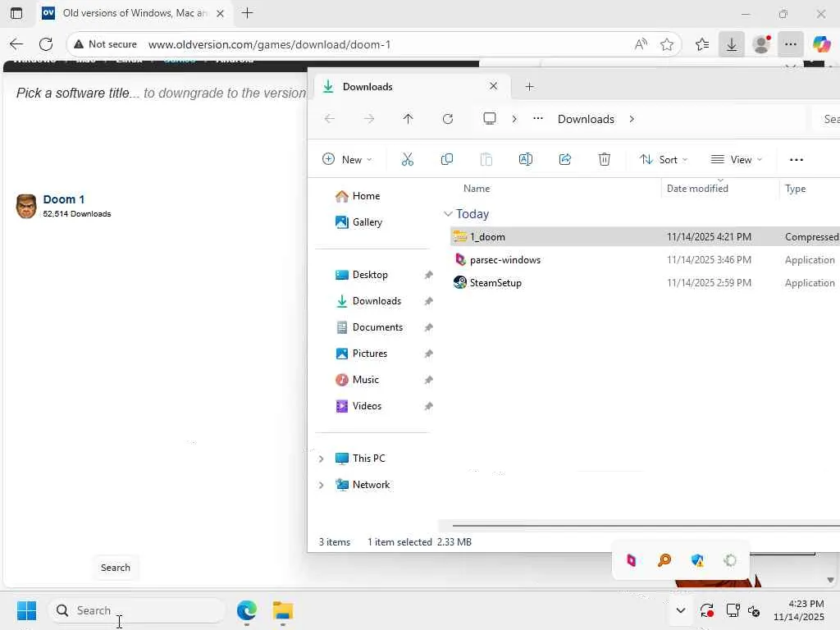Viewport: 840px width, 630px height.
Task: Open Edge profile avatar icon
Action: (x=761, y=44)
